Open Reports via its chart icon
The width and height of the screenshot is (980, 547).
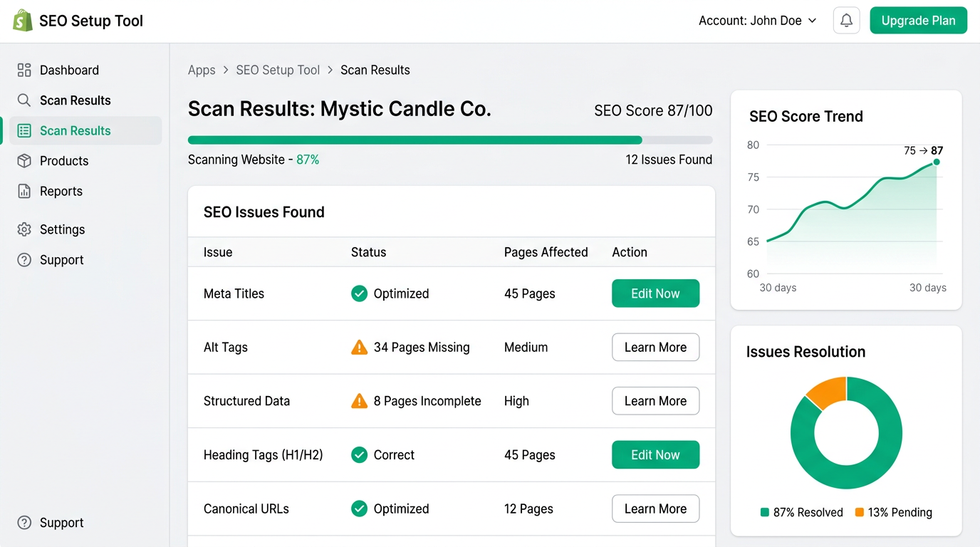coord(24,191)
